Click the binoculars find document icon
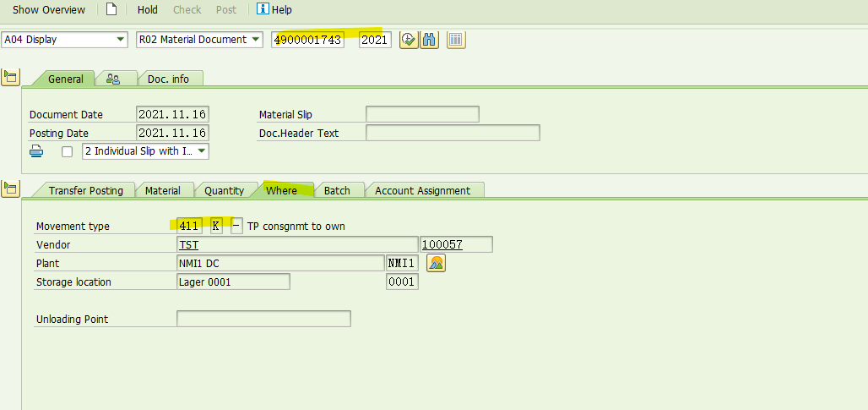The width and height of the screenshot is (868, 410). 430,40
